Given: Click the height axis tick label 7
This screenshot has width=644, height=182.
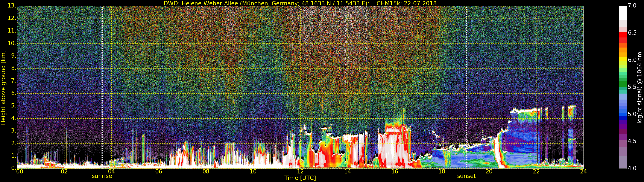Looking at the screenshot, I should pos(13,81).
